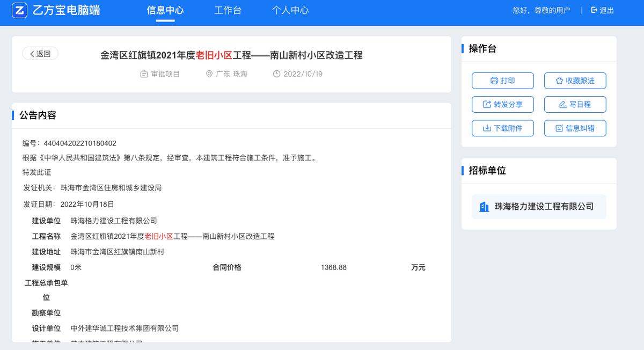
Task: Click the 公告内容 section header
Action: pyautogui.click(x=38, y=115)
